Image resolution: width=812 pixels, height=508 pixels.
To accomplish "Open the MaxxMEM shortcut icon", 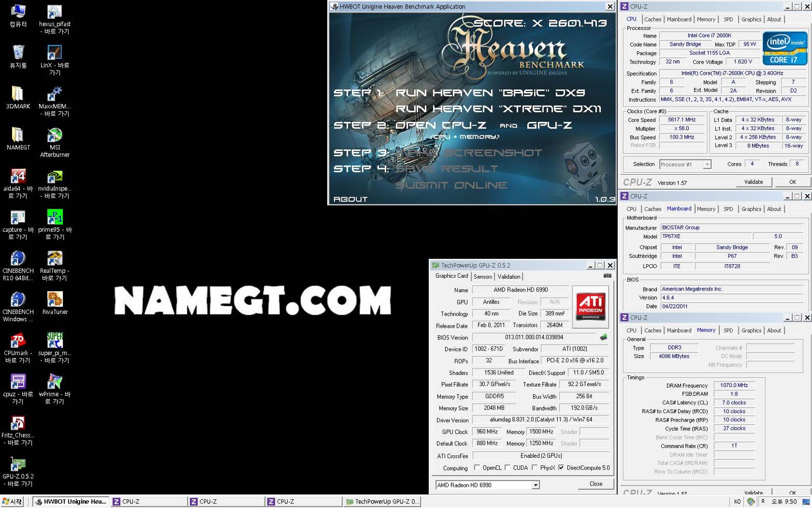I will point(54,102).
